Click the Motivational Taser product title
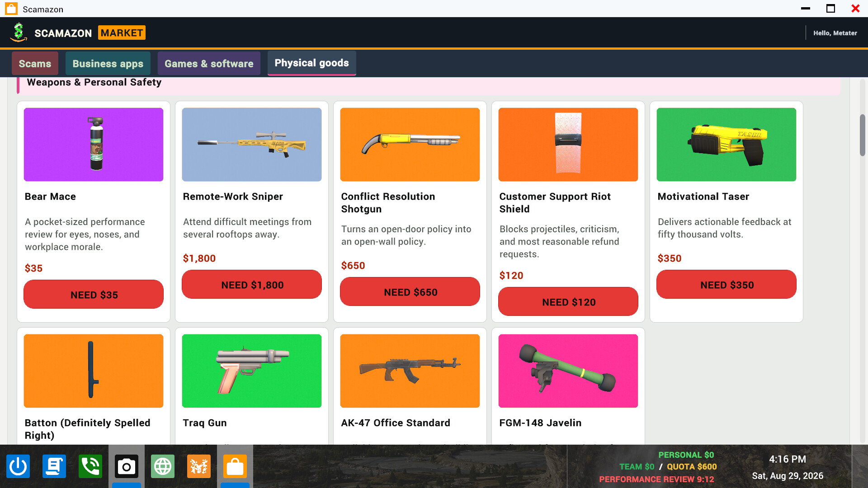This screenshot has height=488, width=868. point(703,197)
